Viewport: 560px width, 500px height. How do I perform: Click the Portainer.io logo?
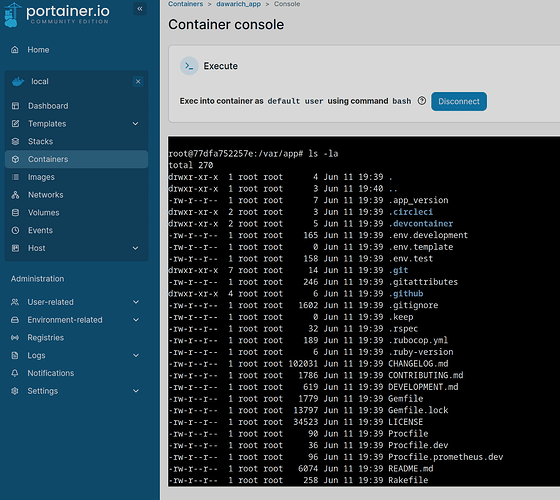coord(57,14)
